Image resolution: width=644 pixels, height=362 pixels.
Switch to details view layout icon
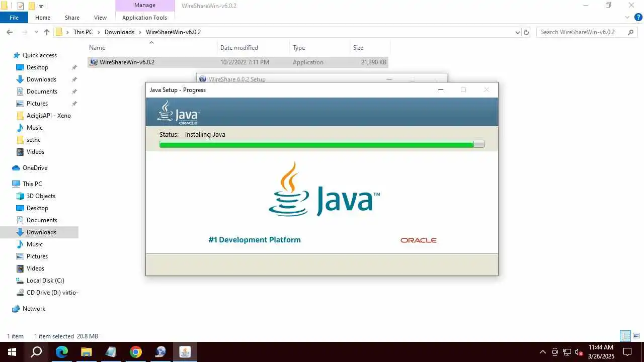[625, 336]
